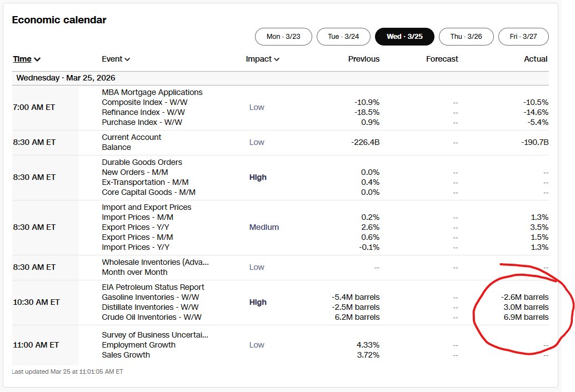575x392 pixels.
Task: Click the -14.6% actual refinance value
Action: pyautogui.click(x=536, y=112)
